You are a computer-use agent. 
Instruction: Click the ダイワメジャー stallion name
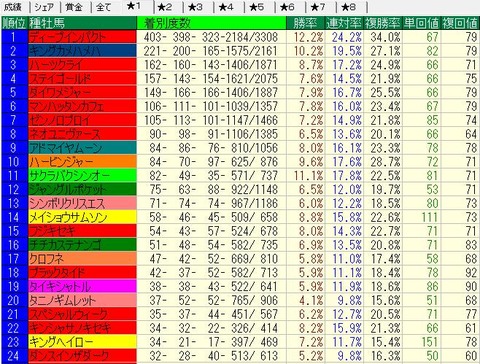coord(82,92)
